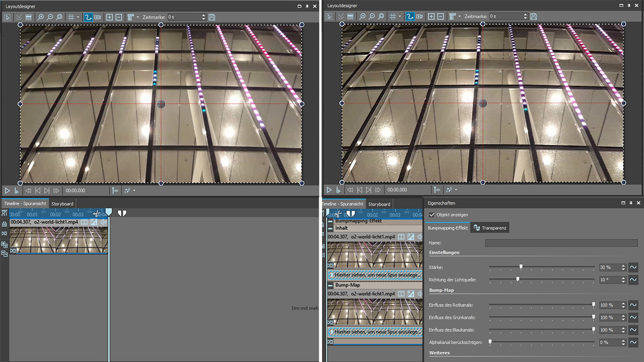Click the Einfluss des Rotkanals slider handle
Image resolution: width=644 pixels, height=362 pixels.
594,305
